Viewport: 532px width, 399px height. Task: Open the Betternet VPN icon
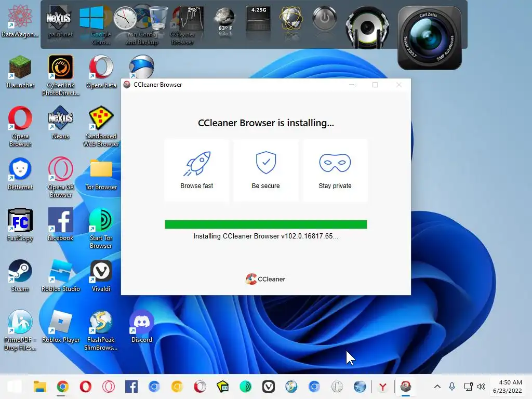click(x=20, y=173)
